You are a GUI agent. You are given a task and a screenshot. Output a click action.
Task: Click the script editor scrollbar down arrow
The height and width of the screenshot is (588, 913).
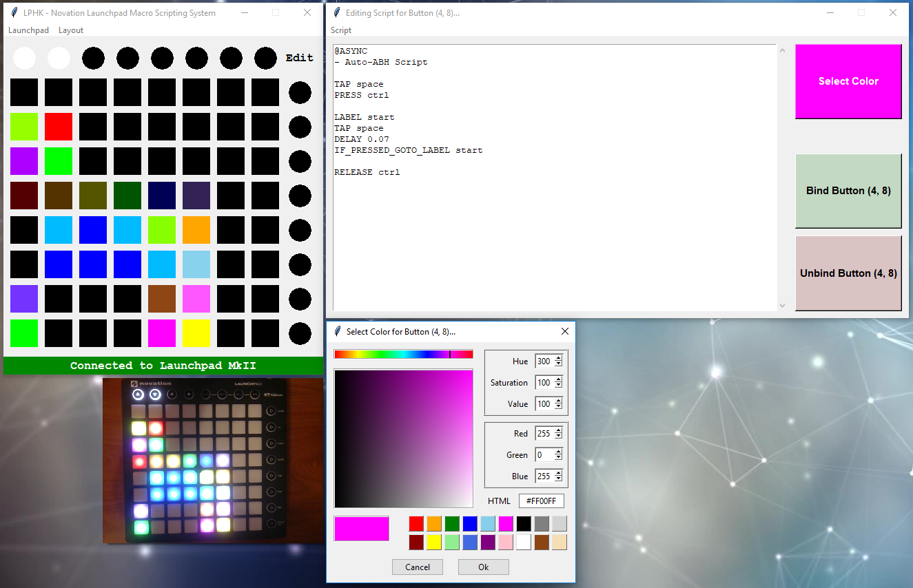tap(782, 305)
